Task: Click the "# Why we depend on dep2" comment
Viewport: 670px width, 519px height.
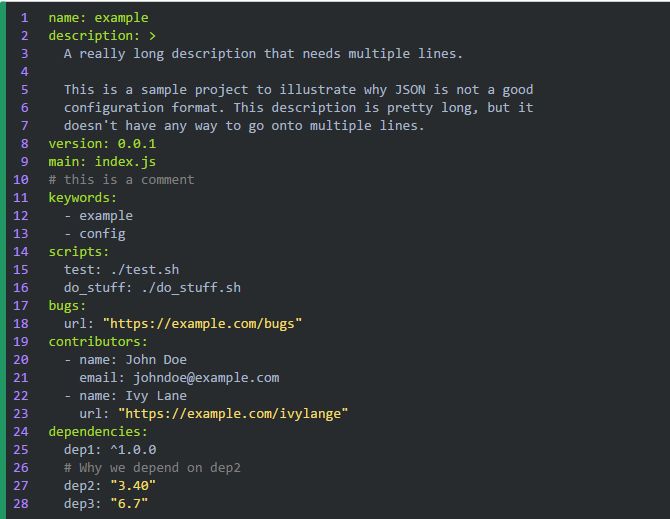Action: [x=152, y=467]
